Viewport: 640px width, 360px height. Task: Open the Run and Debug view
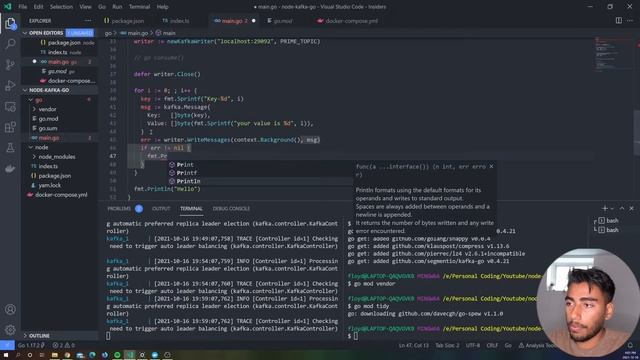(x=11, y=85)
